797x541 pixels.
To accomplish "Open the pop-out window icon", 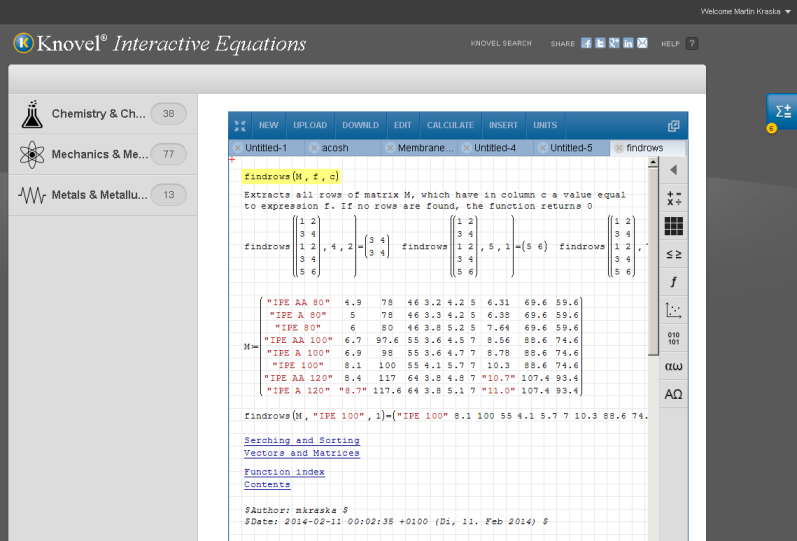I will 673,126.
